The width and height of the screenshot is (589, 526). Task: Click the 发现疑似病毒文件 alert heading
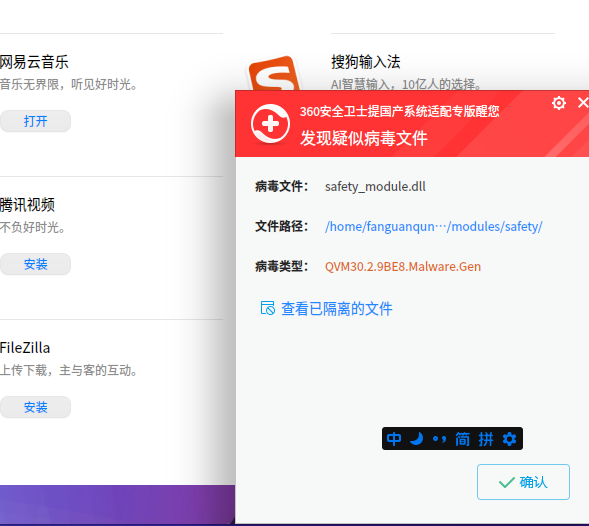click(x=363, y=138)
